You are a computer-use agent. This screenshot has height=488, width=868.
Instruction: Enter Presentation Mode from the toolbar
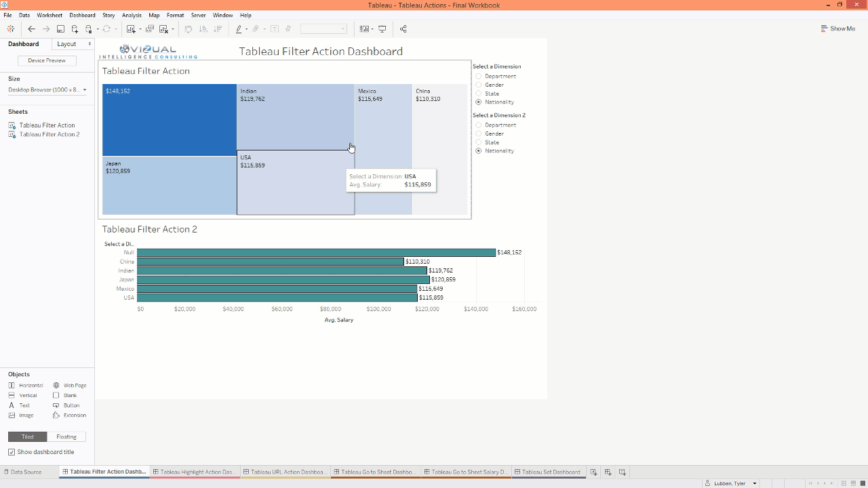click(x=384, y=28)
